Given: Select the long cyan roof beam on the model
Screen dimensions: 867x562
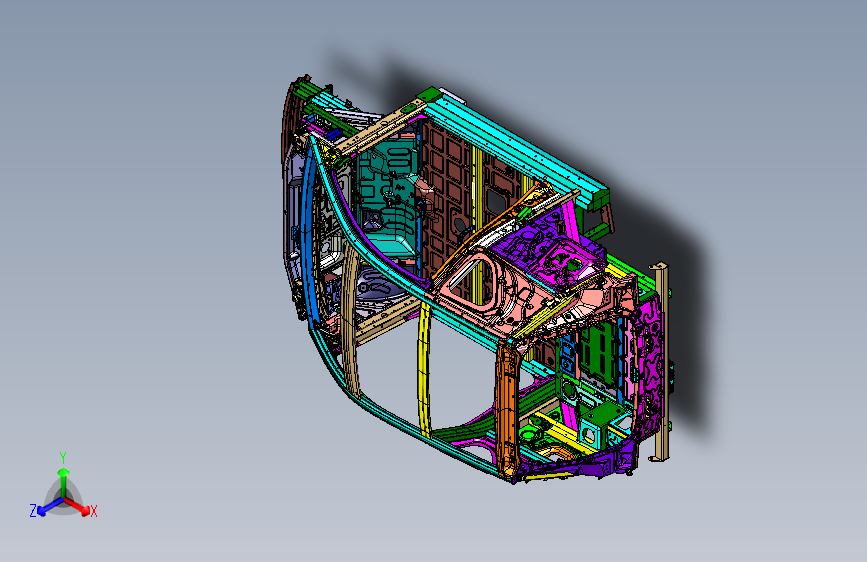Looking at the screenshot, I should coord(515,150).
